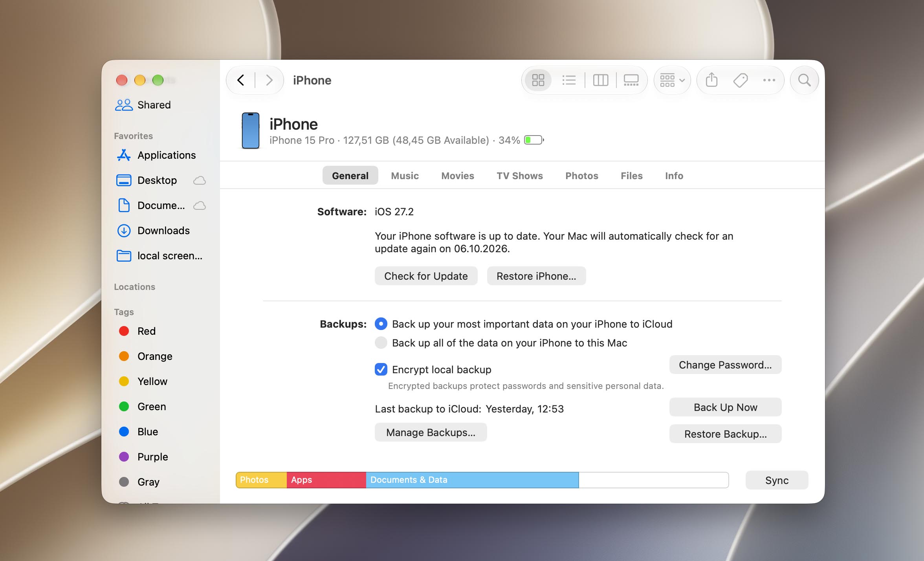
Task: Click the Share toolbar icon
Action: 711,80
